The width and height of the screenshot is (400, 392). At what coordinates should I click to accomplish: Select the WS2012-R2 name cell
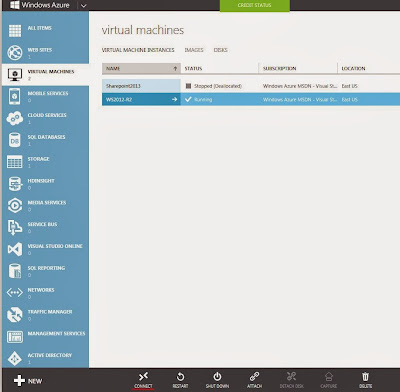click(x=141, y=99)
